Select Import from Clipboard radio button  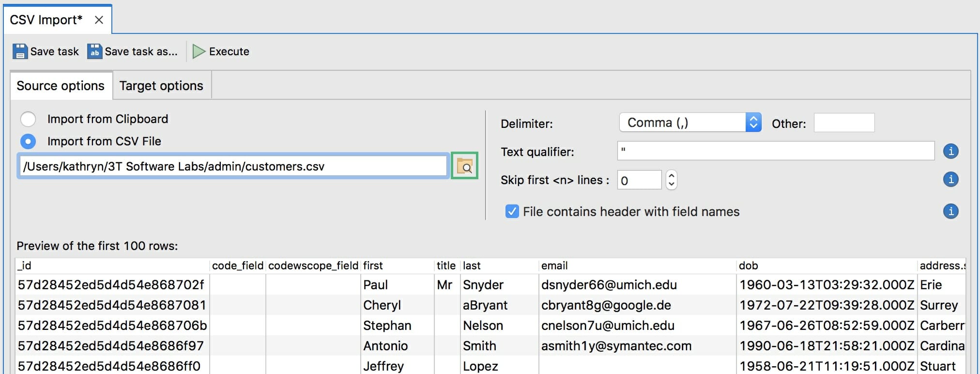click(x=28, y=119)
